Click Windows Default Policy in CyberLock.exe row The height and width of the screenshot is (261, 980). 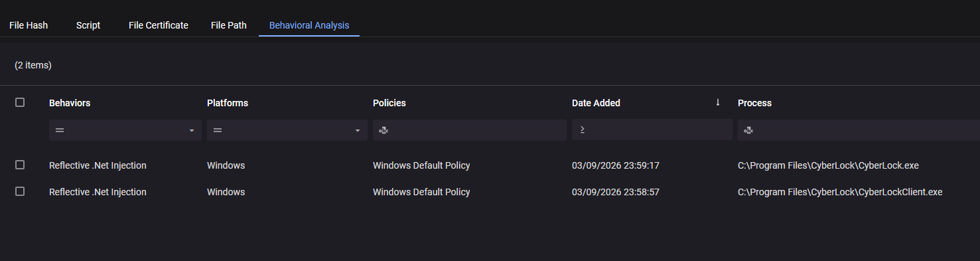point(421,165)
